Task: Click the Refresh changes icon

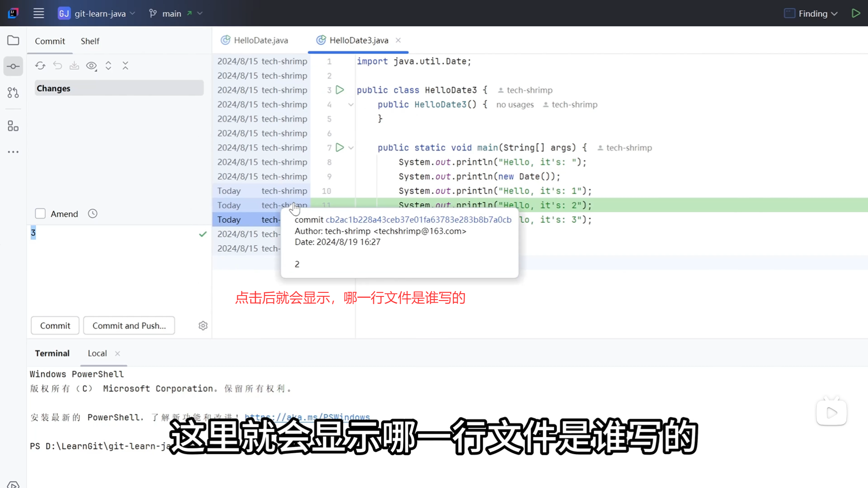Action: 40,66
